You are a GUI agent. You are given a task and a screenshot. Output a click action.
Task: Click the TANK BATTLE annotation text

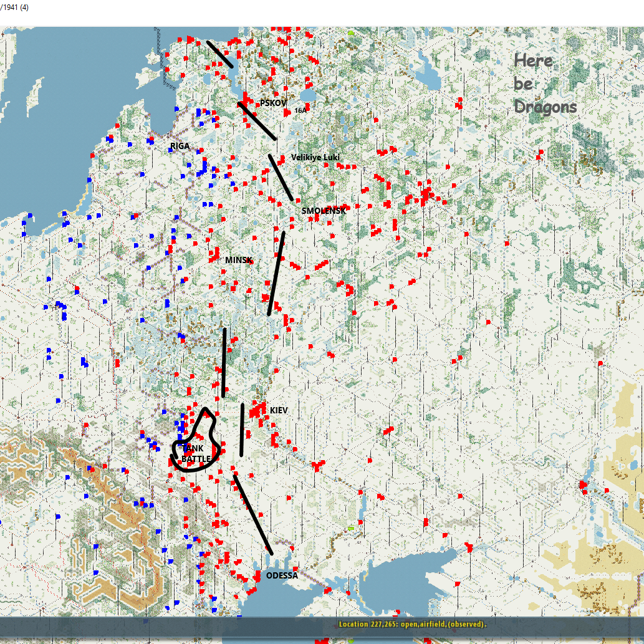pos(196,453)
